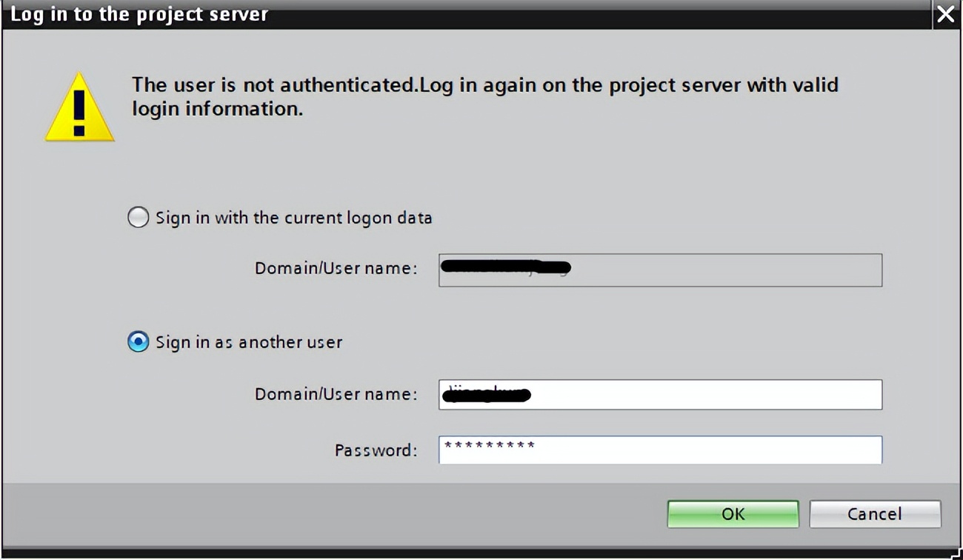The width and height of the screenshot is (963, 560).
Task: Click the 'Password:' label
Action: [376, 450]
